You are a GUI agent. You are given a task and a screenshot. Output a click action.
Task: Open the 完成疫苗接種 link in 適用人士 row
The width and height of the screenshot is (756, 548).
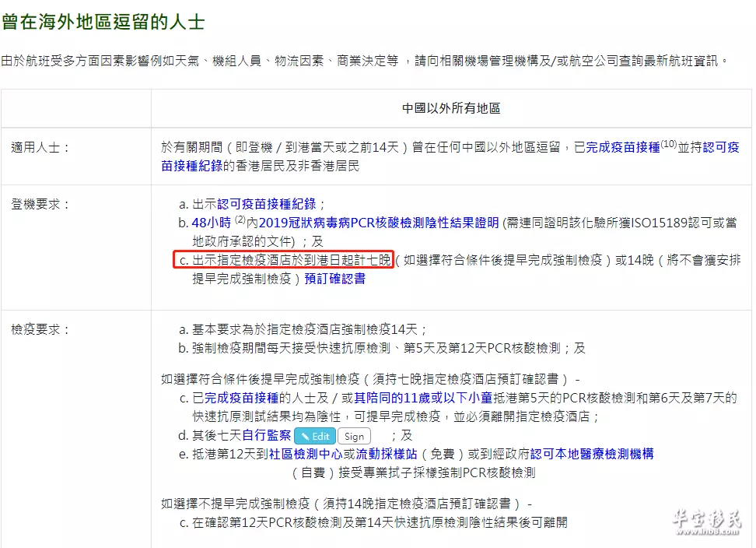pos(622,147)
